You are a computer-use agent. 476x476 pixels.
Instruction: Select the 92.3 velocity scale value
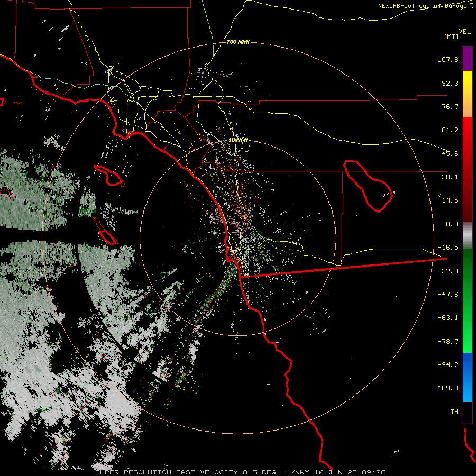(450, 83)
